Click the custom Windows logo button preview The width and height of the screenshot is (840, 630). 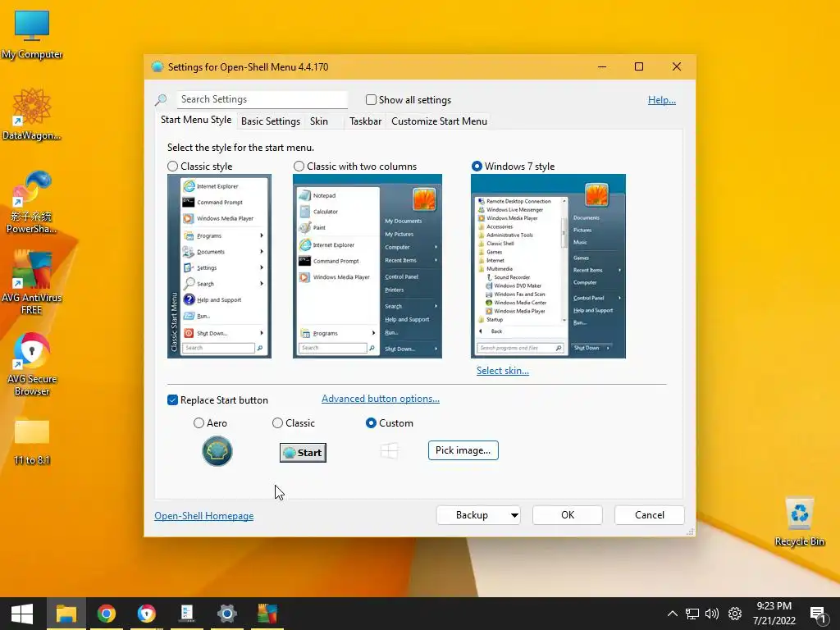[x=390, y=451]
